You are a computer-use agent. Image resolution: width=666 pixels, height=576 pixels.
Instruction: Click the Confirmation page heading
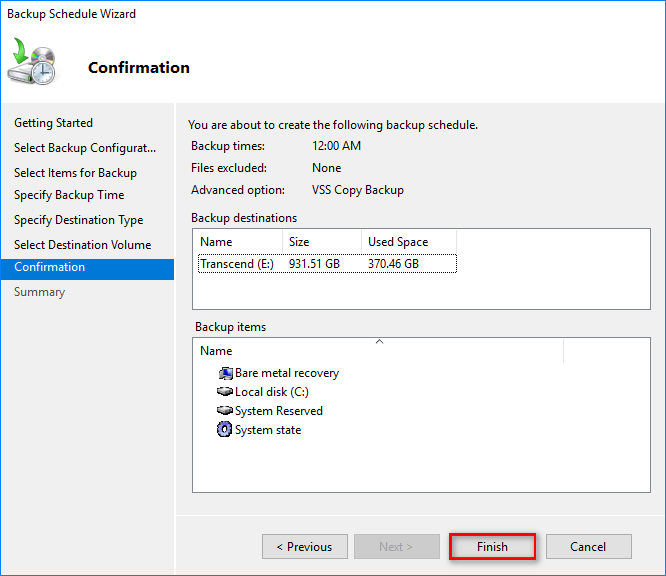coord(139,68)
